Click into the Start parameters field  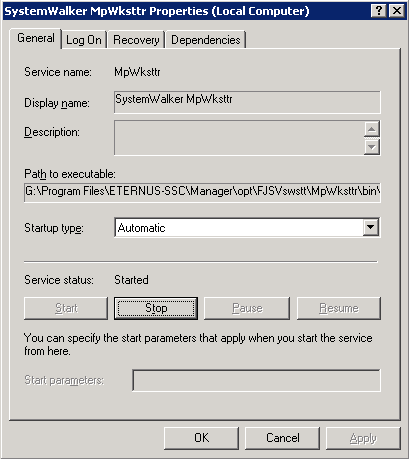tap(256, 380)
